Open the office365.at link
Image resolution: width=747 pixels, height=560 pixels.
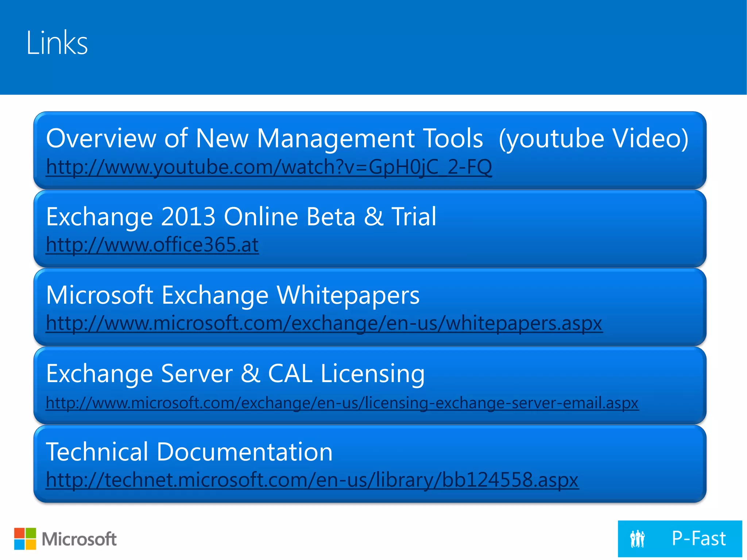[x=152, y=245]
